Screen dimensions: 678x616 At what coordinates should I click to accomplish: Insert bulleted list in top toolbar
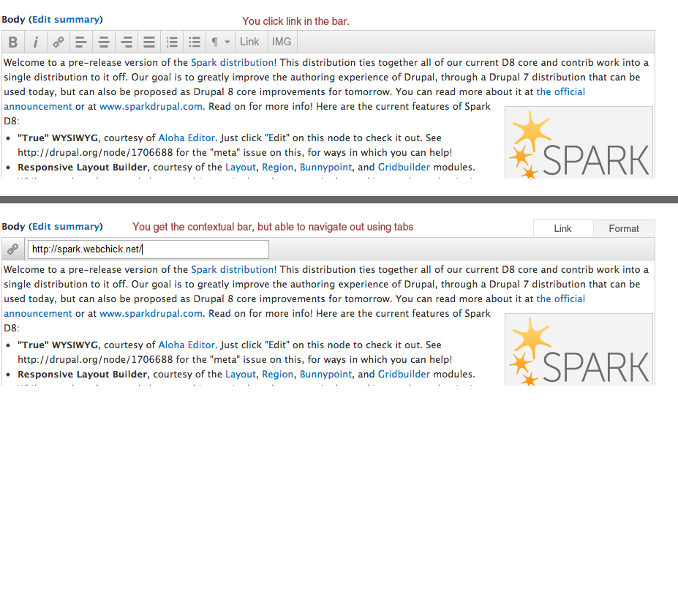point(195,42)
